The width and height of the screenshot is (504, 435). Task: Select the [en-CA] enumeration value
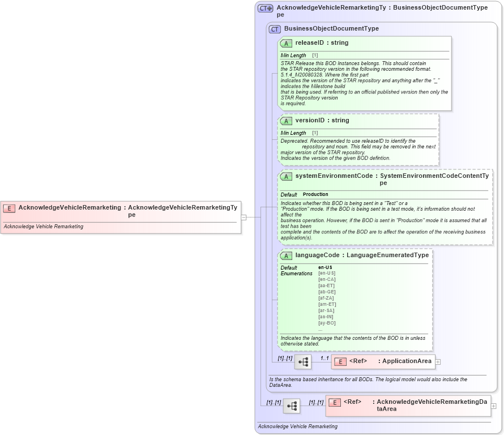click(x=327, y=279)
